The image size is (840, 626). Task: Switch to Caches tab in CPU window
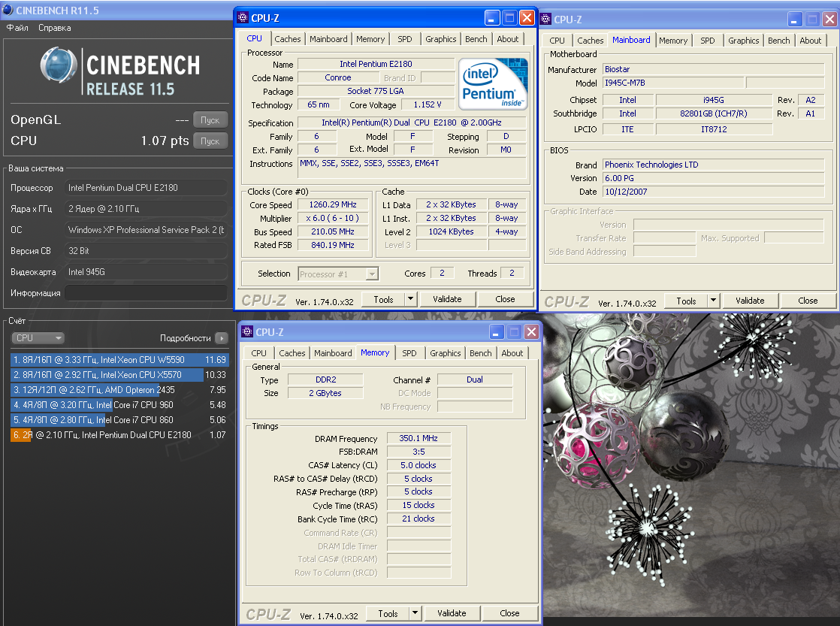288,39
